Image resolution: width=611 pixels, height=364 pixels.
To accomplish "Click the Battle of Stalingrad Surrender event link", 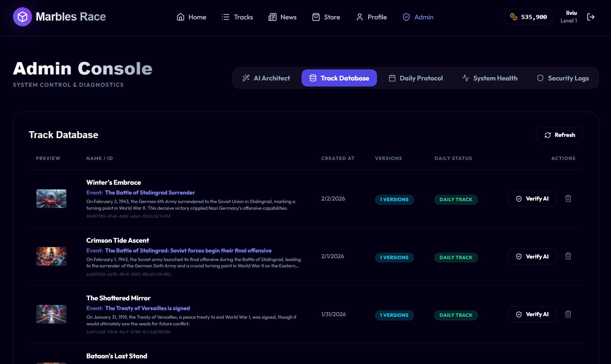I will point(150,193).
